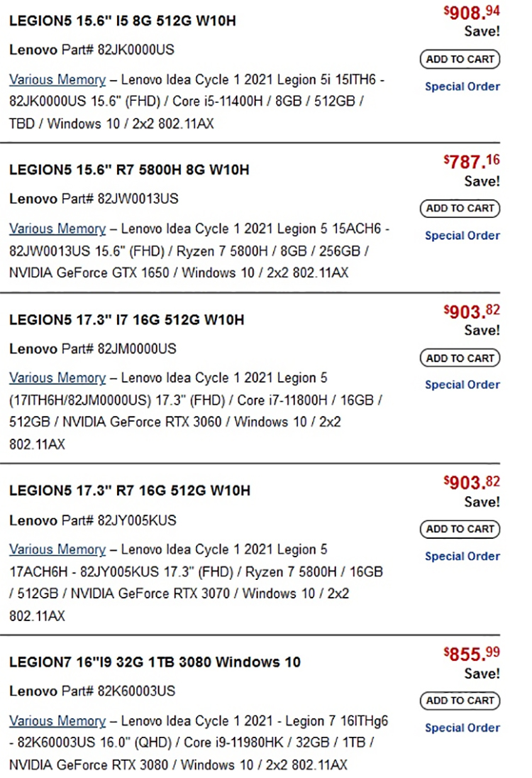The height and width of the screenshot is (778, 532).
Task: Select the $787.16 price label
Action: [x=472, y=162]
